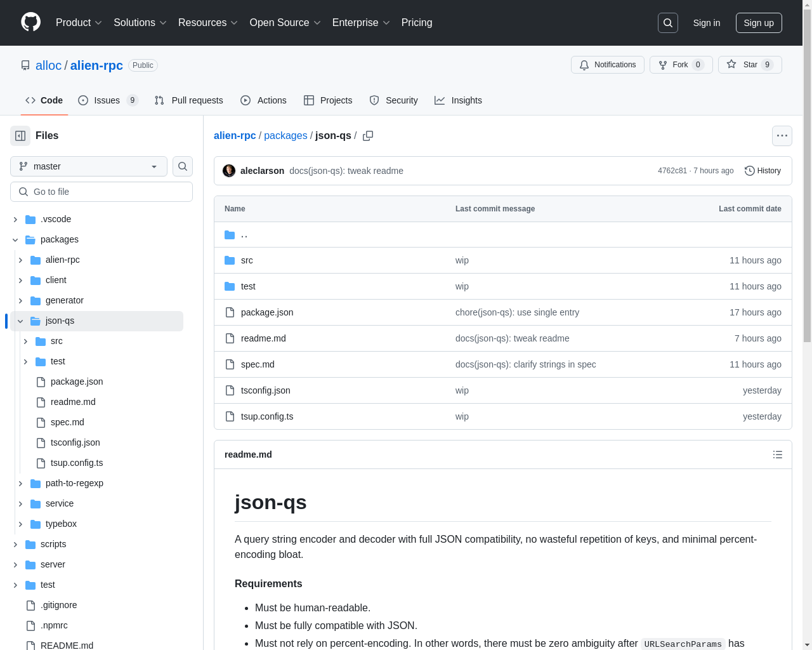Collapse the packages folder chevron
The height and width of the screenshot is (650, 812).
tap(15, 239)
